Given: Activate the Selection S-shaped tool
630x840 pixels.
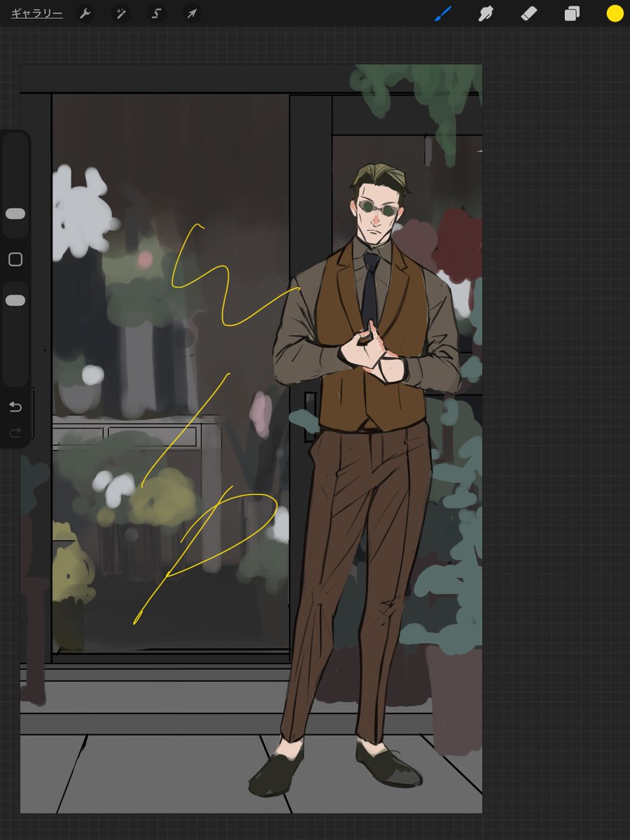Looking at the screenshot, I should point(156,13).
